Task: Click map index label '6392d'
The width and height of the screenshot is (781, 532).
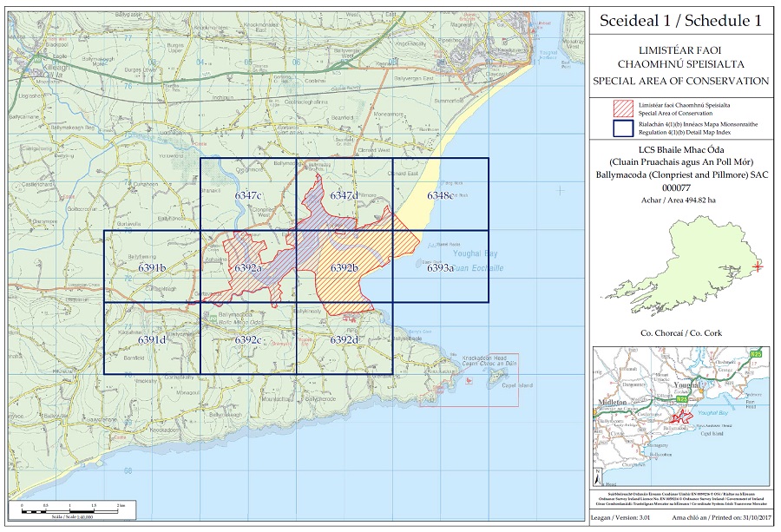Action: coord(345,339)
